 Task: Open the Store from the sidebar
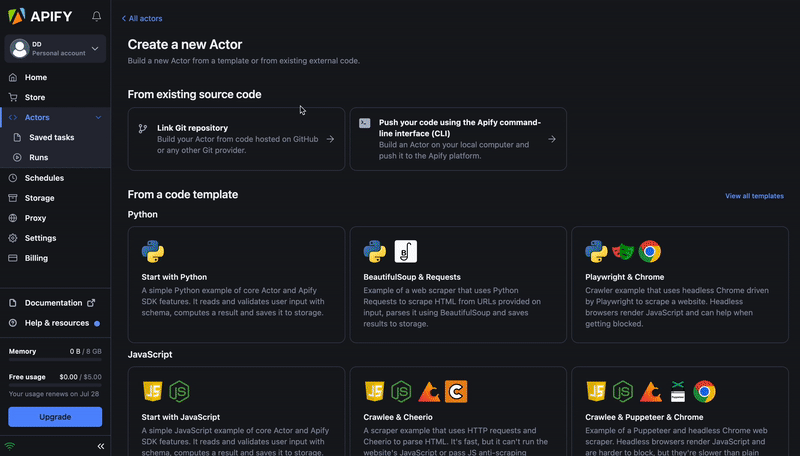coord(35,97)
